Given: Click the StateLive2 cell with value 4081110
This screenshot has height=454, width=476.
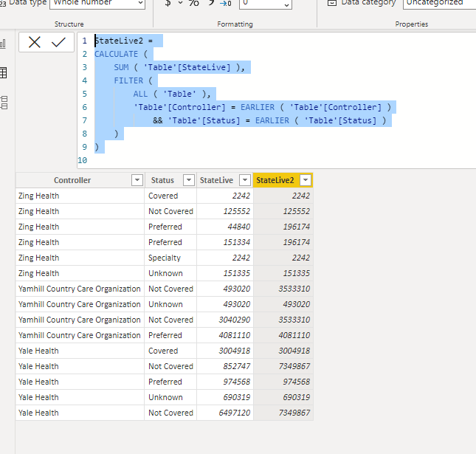Looking at the screenshot, I should [283, 335].
